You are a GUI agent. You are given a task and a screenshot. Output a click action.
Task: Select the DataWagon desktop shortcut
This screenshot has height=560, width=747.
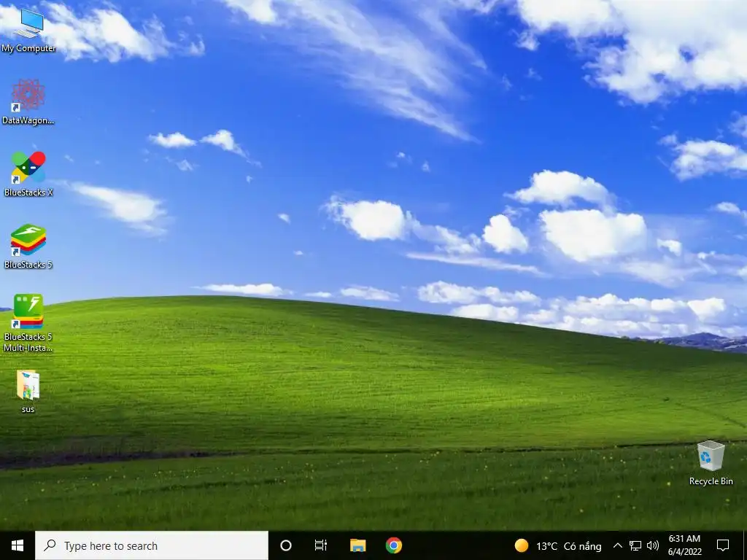[x=28, y=102]
